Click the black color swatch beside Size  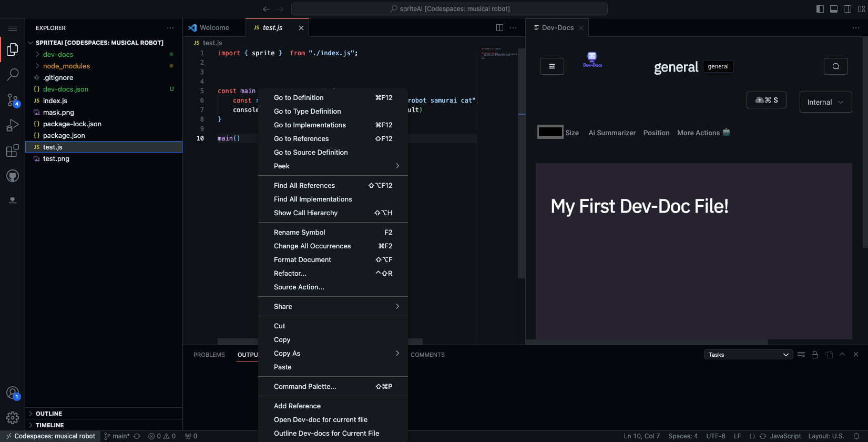tap(550, 132)
